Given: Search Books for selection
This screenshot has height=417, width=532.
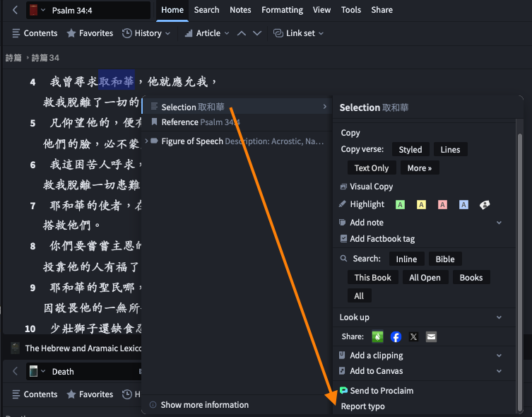Looking at the screenshot, I should point(471,278).
